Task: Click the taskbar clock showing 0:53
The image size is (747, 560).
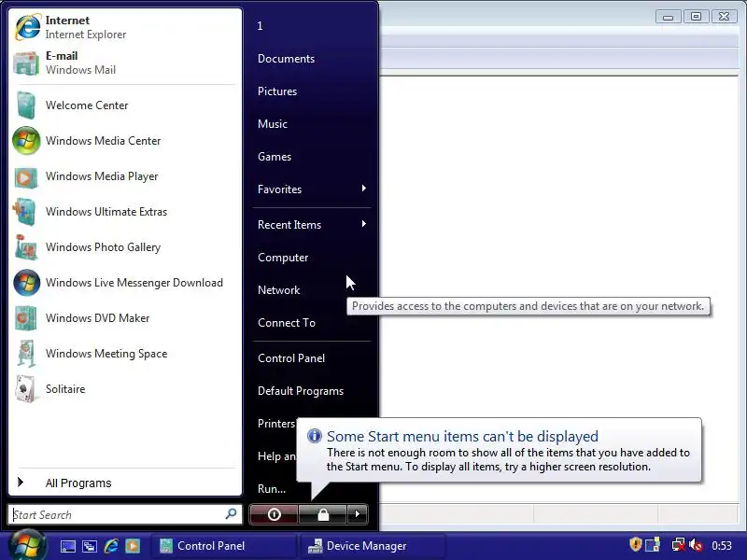Action: click(x=721, y=546)
